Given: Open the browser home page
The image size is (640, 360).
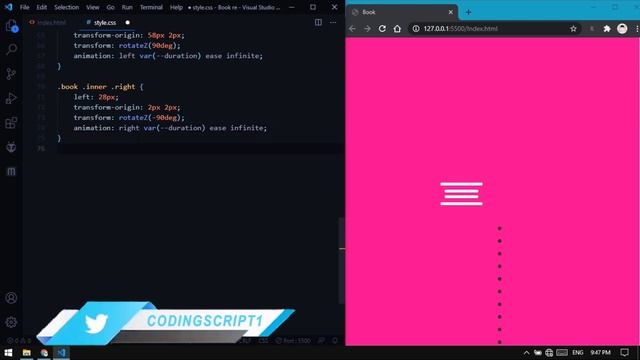Looking at the screenshot, I should tap(397, 29).
